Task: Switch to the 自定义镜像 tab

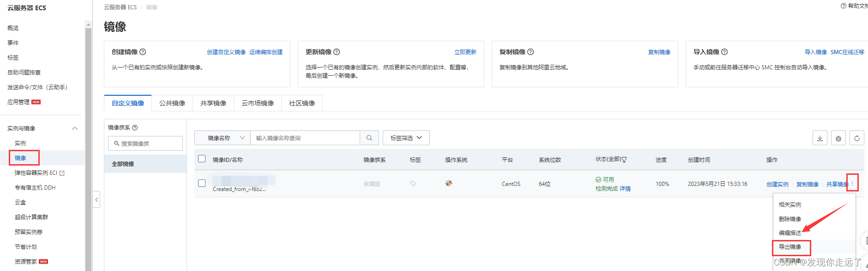Action: point(128,103)
